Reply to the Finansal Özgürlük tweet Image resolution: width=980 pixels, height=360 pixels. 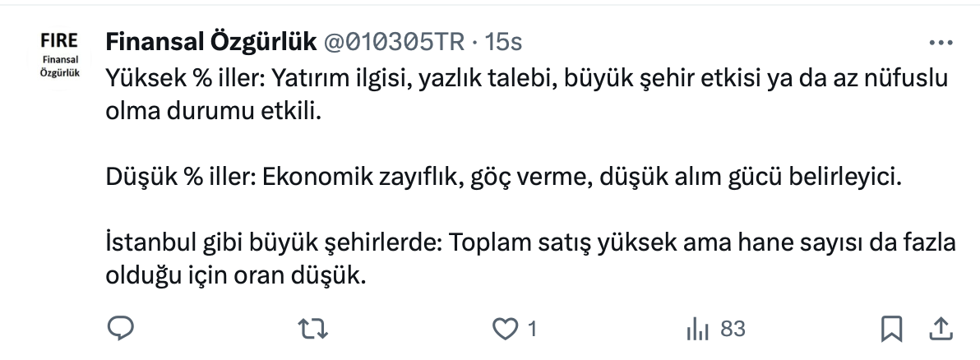120,329
